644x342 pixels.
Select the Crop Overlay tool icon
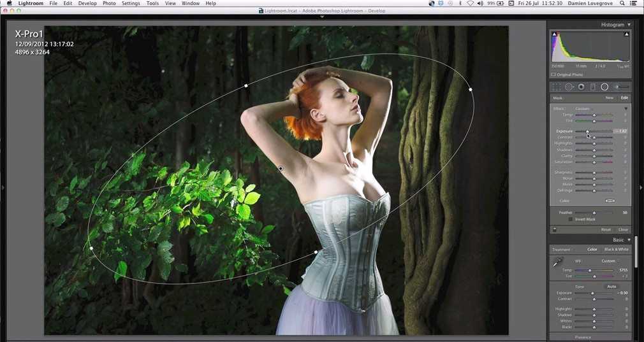click(557, 87)
